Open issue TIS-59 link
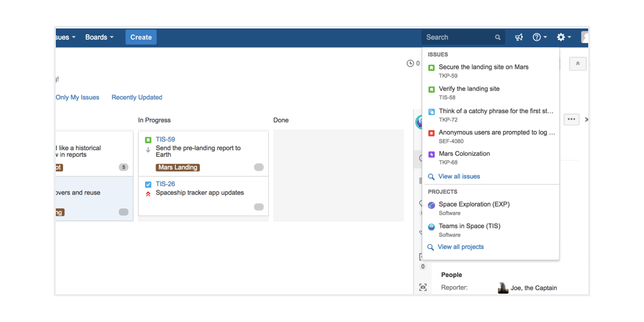This screenshot has height=322, width=644. point(165,139)
